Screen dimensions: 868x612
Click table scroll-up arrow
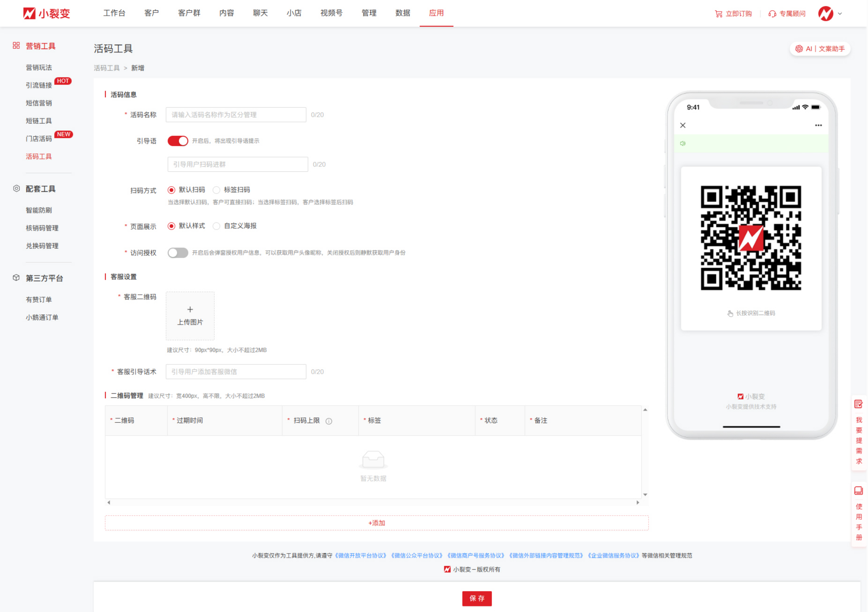click(x=645, y=410)
